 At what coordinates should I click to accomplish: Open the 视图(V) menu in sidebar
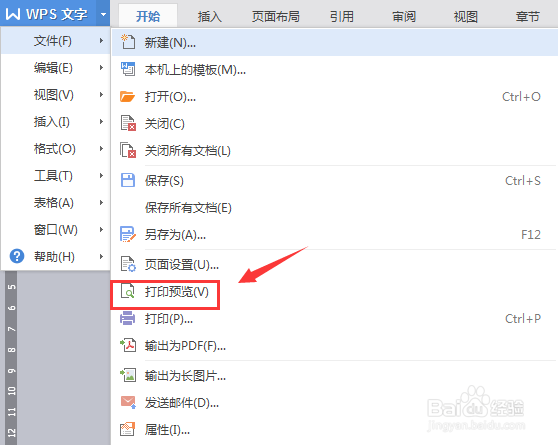tap(56, 94)
